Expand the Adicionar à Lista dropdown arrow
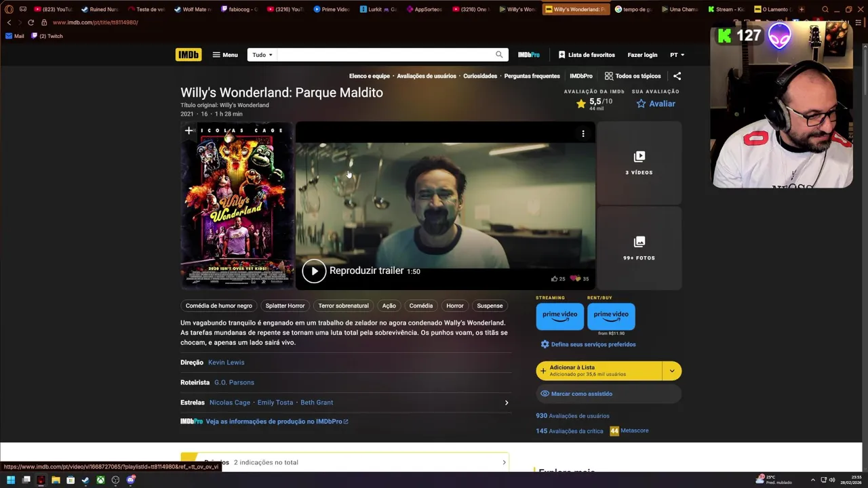Viewport: 868px width, 488px height. pyautogui.click(x=672, y=371)
